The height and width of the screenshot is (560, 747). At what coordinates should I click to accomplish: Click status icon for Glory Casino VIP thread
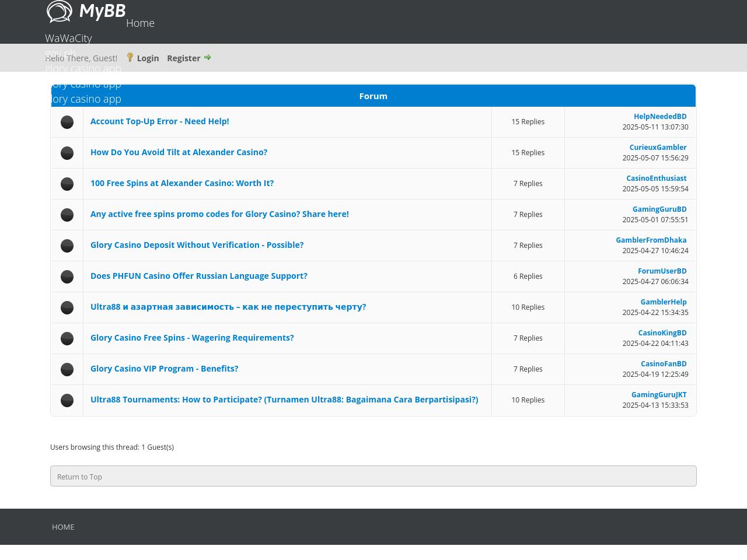click(67, 369)
